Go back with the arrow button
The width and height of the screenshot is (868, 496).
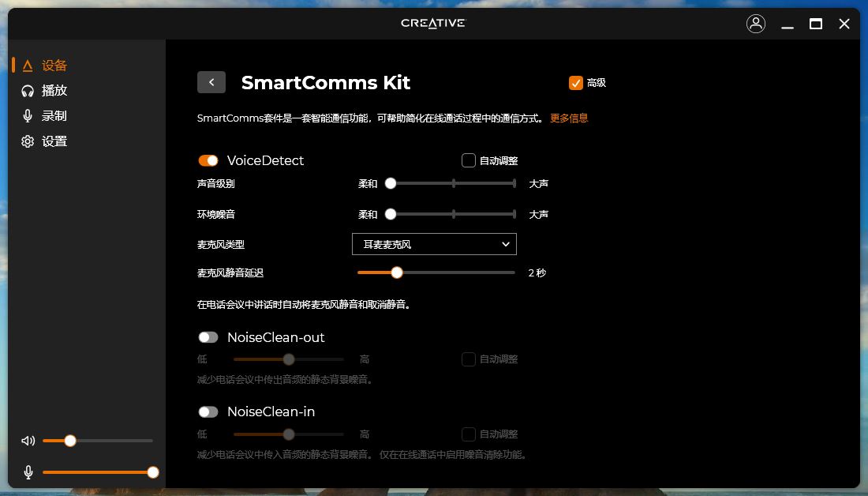tap(211, 82)
